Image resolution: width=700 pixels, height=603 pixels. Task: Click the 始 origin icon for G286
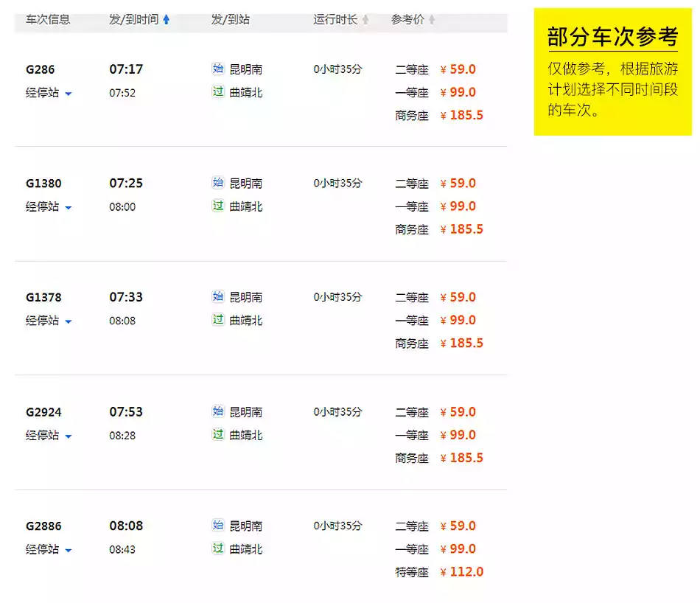coord(217,69)
